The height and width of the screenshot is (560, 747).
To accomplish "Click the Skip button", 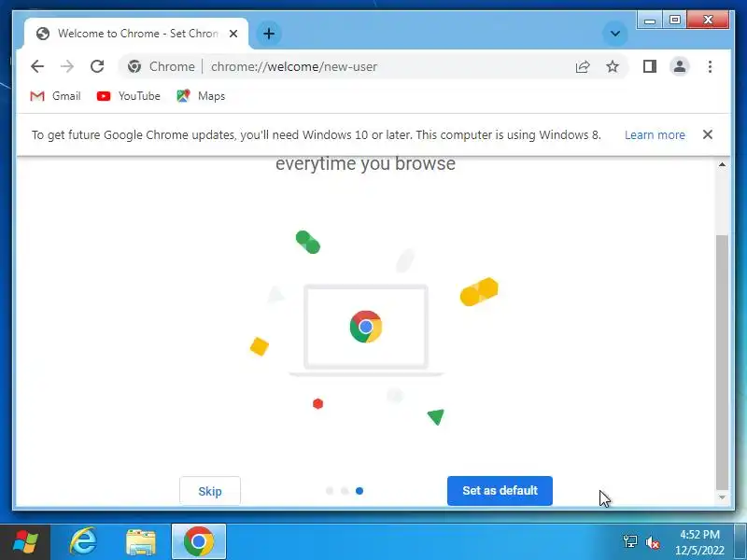I will coord(210,491).
